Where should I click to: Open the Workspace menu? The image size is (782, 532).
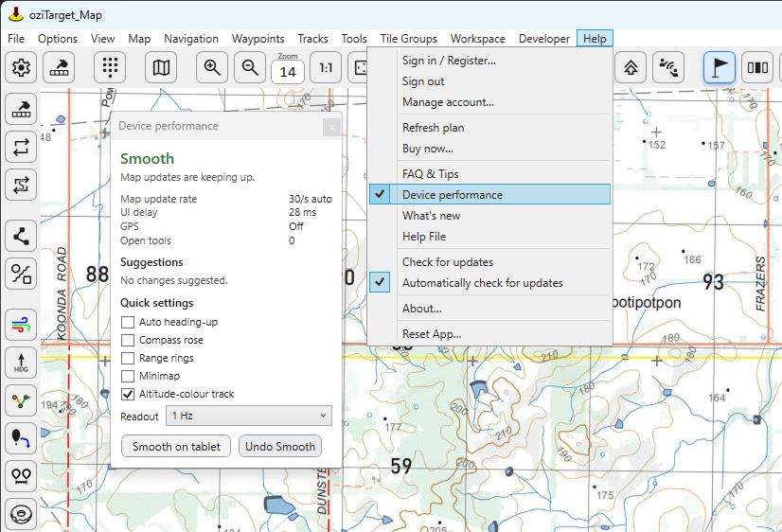(478, 39)
